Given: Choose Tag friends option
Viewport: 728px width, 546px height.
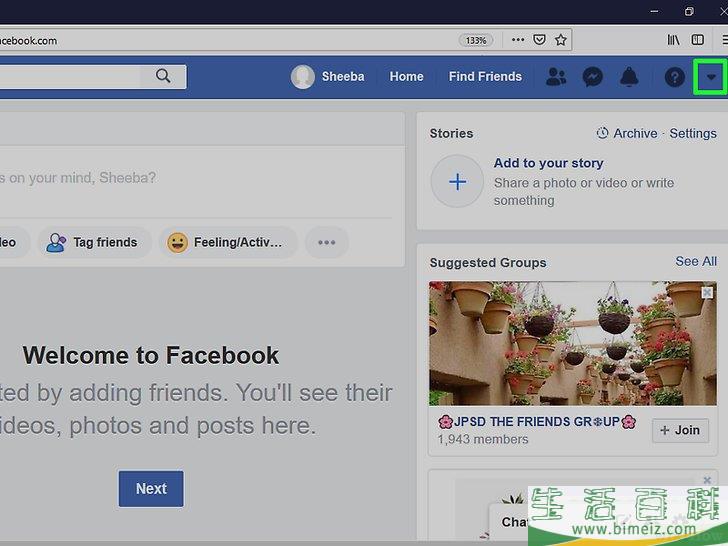Looking at the screenshot, I should (x=95, y=242).
